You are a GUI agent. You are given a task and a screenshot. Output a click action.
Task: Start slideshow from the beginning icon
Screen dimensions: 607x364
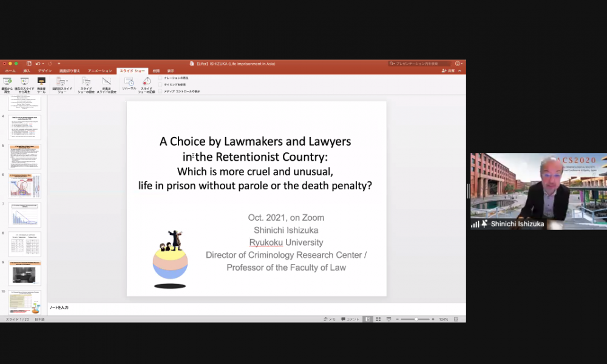[7, 82]
